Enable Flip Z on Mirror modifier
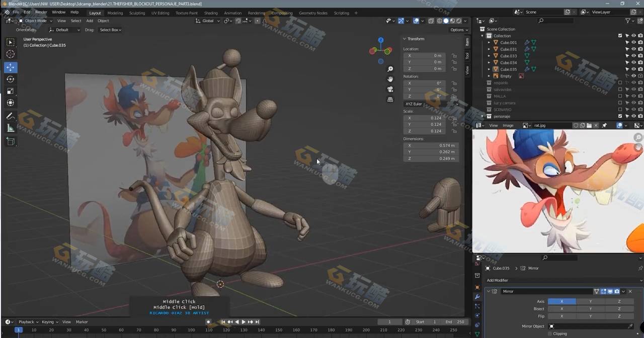Viewport: 644px width, 338px height. click(619, 316)
